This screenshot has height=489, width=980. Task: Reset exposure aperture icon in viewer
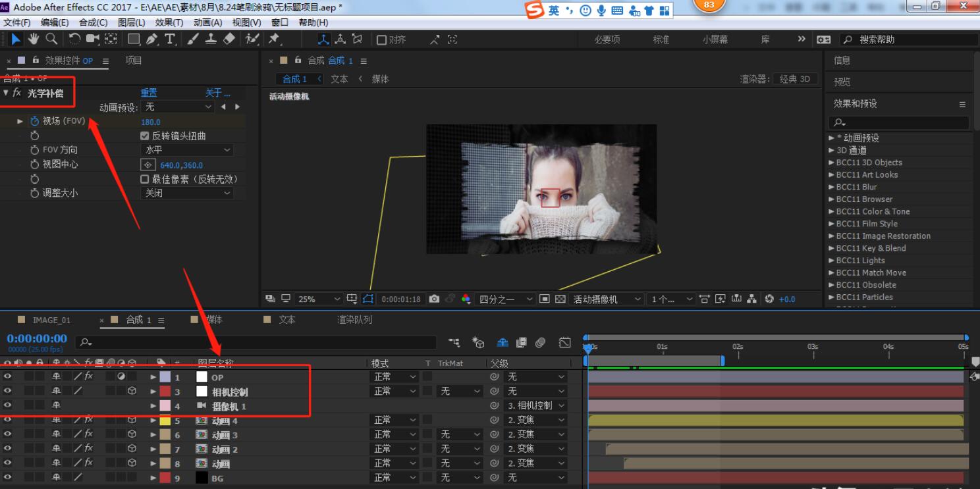pyautogui.click(x=769, y=299)
